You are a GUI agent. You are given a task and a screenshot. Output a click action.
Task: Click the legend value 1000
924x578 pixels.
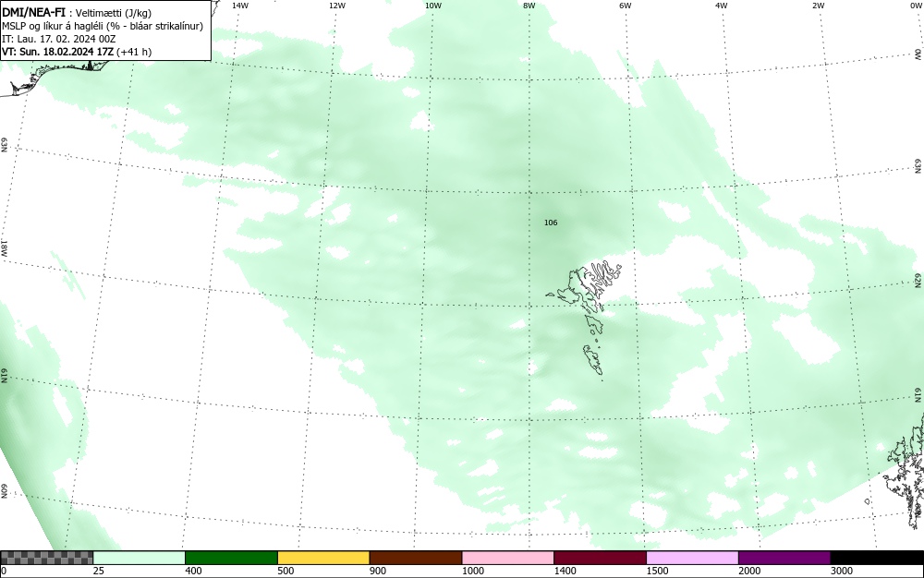472,571
